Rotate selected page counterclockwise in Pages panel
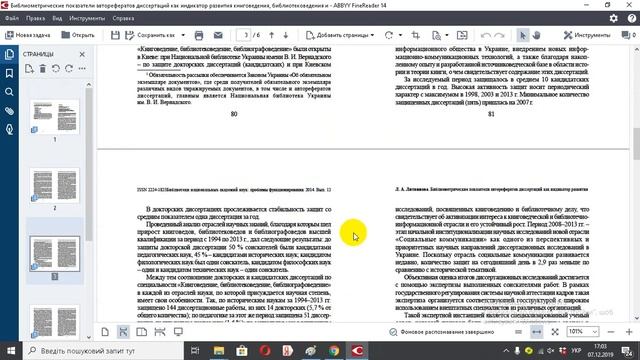Image resolution: width=640 pixels, height=360 pixels. pos(56,69)
